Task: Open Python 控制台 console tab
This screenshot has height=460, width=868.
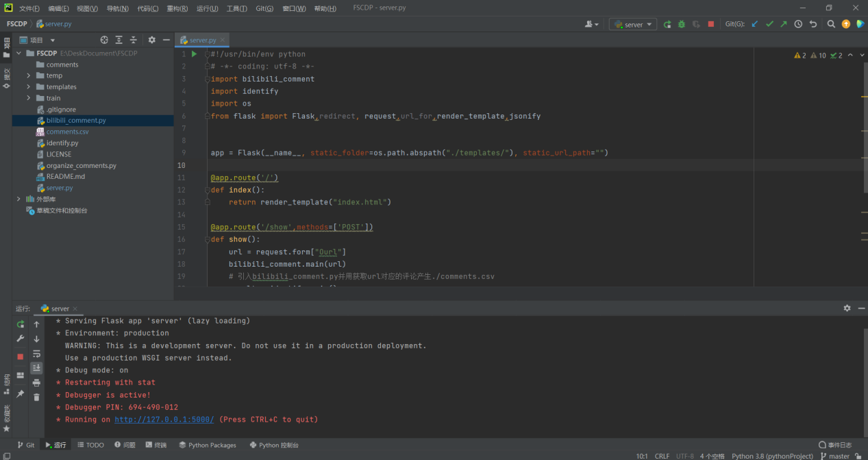Action: pos(274,445)
